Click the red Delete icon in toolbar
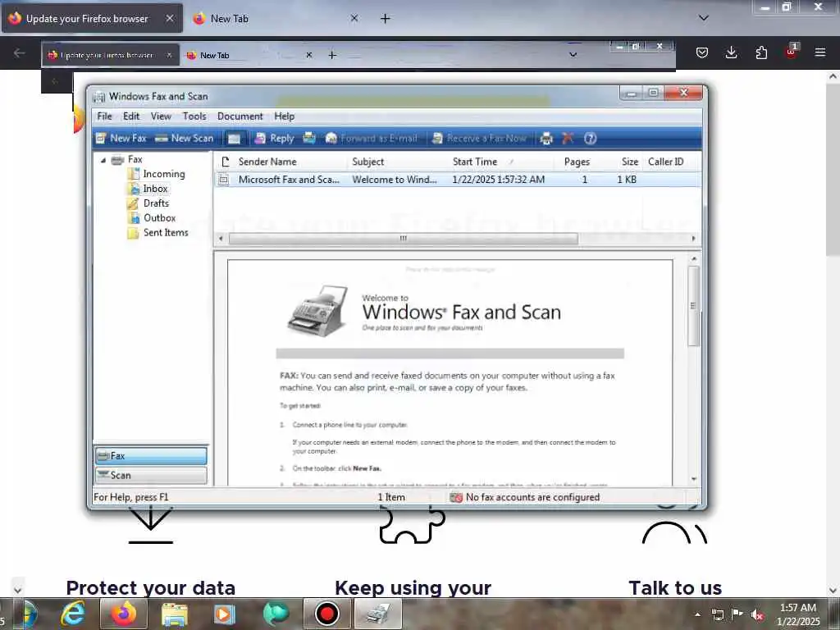This screenshot has height=630, width=840. pos(568,138)
